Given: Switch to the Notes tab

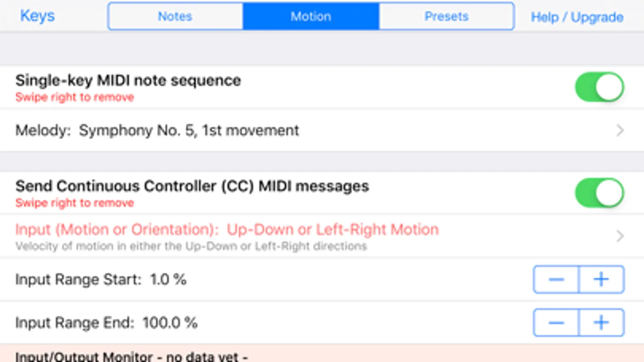Looking at the screenshot, I should click(175, 16).
